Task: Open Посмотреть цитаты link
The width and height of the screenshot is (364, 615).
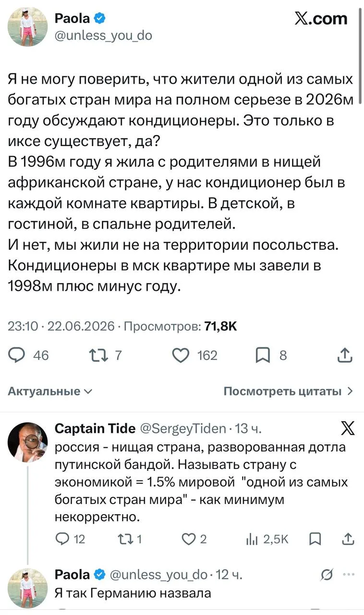Action: (289, 391)
